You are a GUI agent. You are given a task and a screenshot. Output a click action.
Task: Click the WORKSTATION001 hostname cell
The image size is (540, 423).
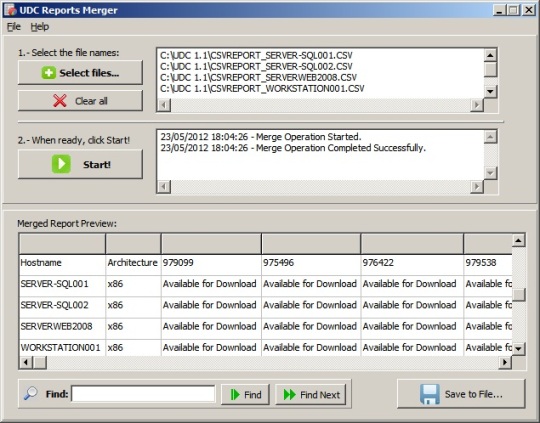coord(62,348)
